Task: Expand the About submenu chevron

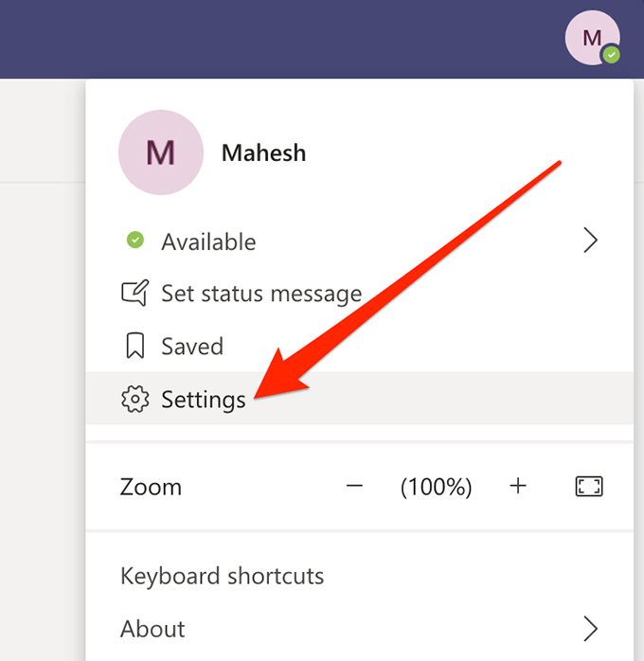Action: coord(590,629)
